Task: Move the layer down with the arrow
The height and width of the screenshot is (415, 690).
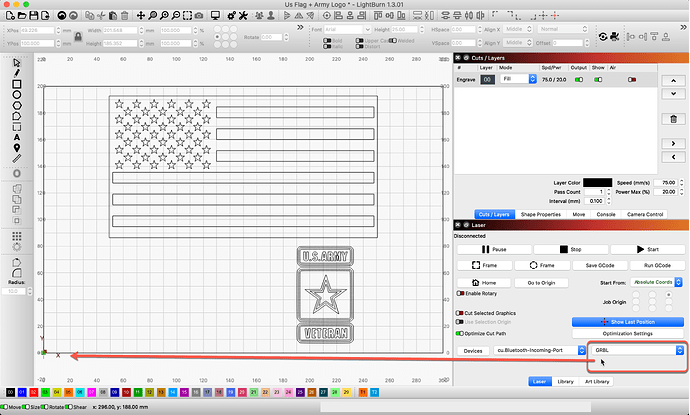Action: point(673,93)
